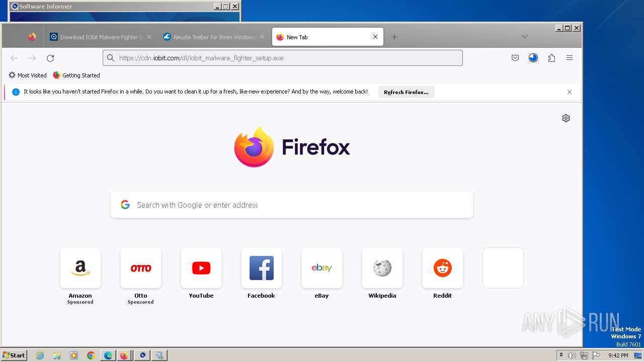Open Microsoft Edge taskbar button

coord(108,355)
